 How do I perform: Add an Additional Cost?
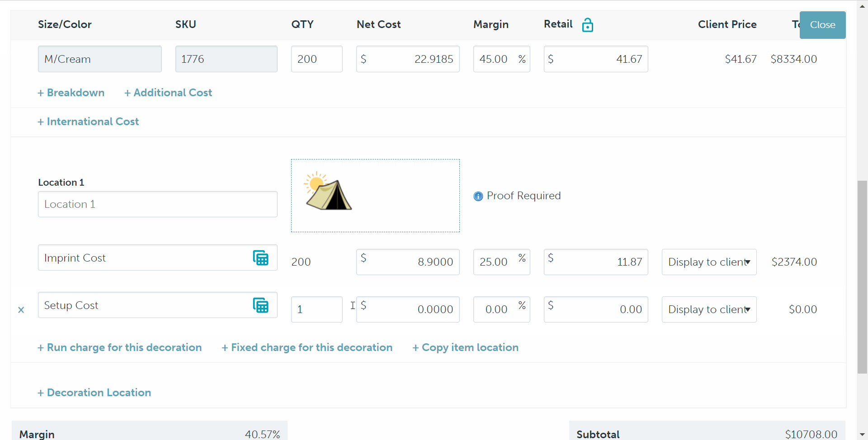click(x=168, y=93)
